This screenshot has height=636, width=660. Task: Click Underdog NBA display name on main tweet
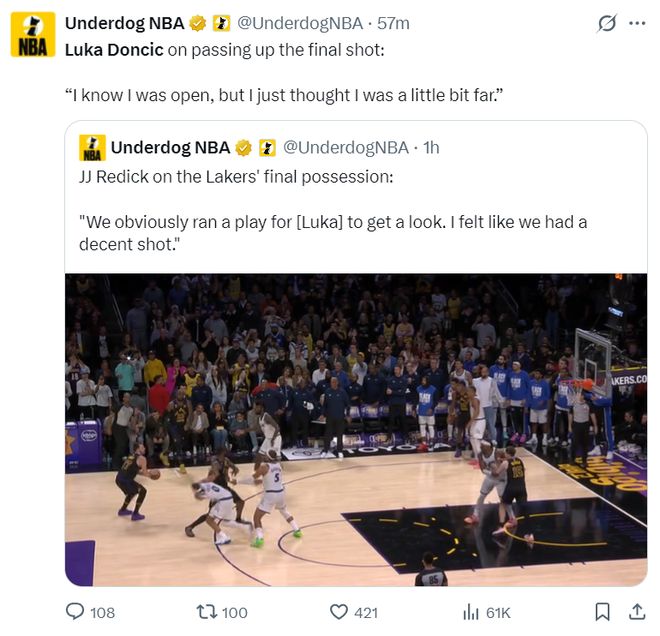click(x=124, y=24)
